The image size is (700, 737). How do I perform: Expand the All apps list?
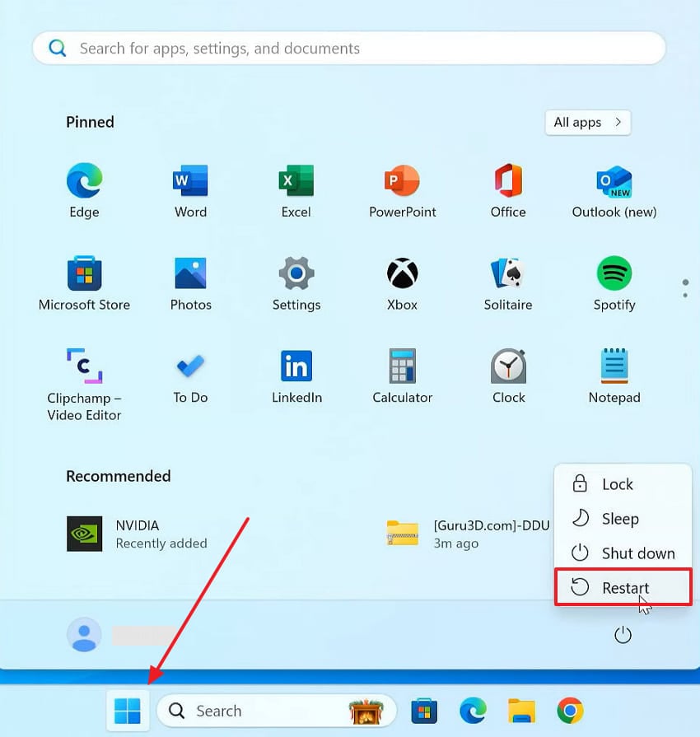pos(588,123)
